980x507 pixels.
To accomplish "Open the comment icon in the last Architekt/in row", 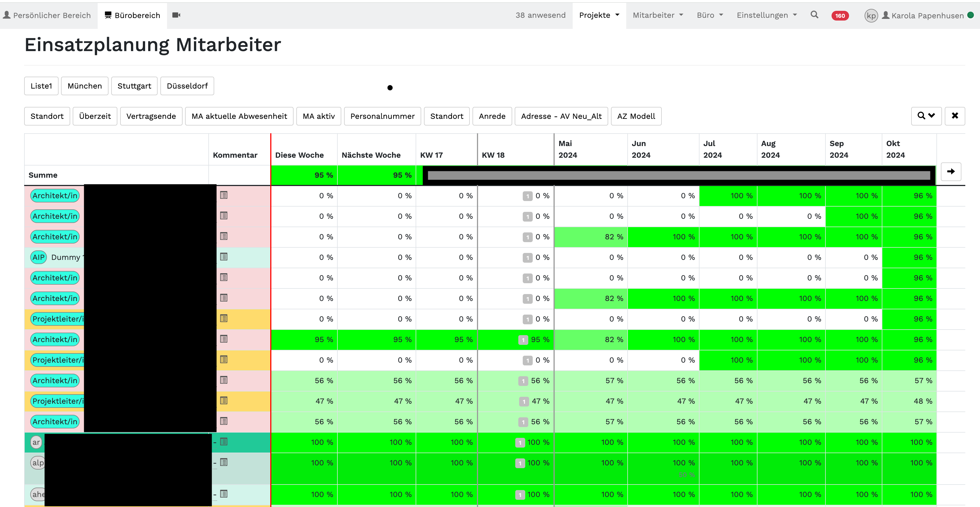I will tap(224, 421).
